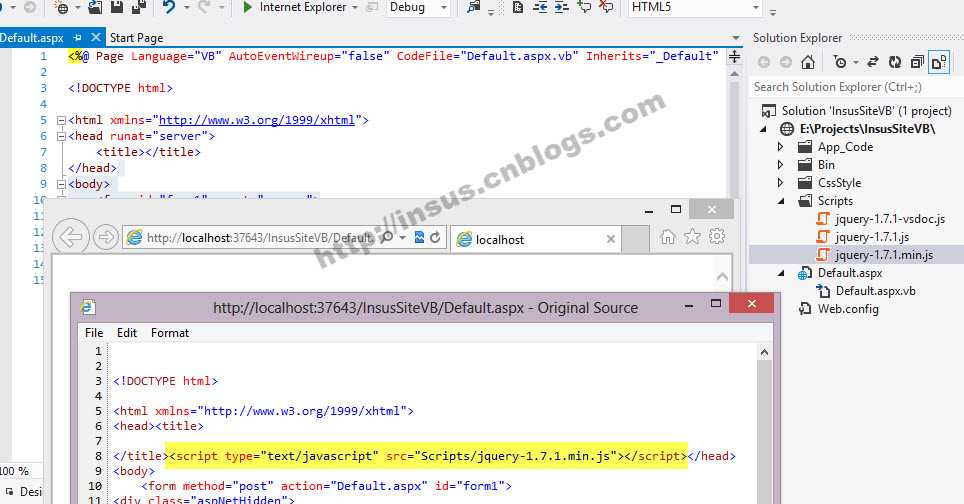Click IE Refresh icon in address bar

click(435, 237)
